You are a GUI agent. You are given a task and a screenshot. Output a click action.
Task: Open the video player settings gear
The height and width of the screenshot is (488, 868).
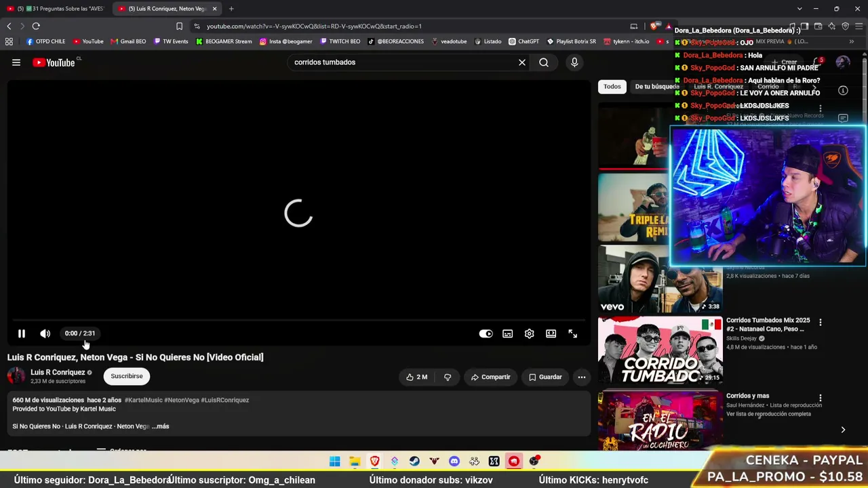(529, 333)
